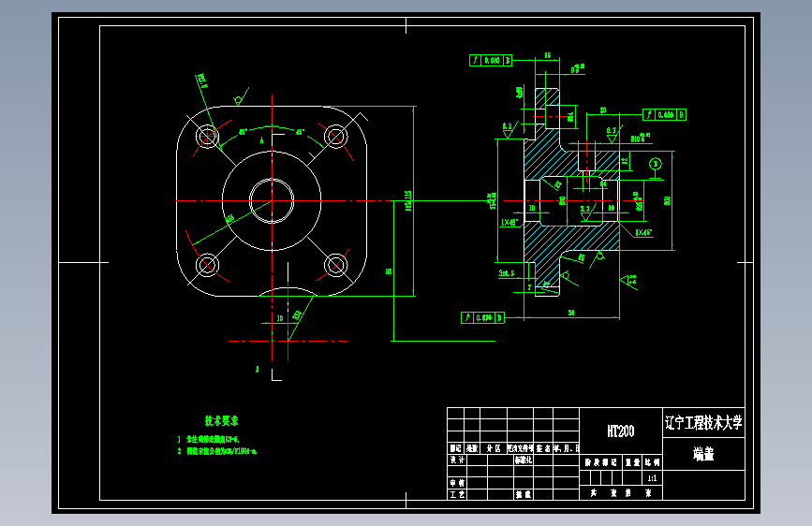The width and height of the screenshot is (812, 526).
Task: Select the 分区 column header cell
Action: pos(494,448)
